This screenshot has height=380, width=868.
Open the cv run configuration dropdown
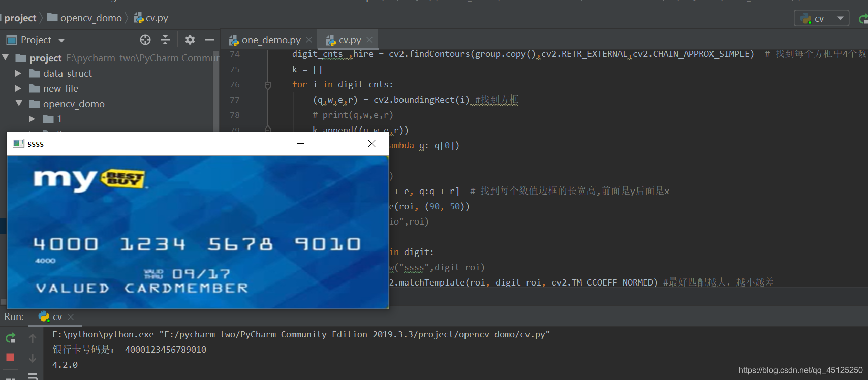point(821,19)
